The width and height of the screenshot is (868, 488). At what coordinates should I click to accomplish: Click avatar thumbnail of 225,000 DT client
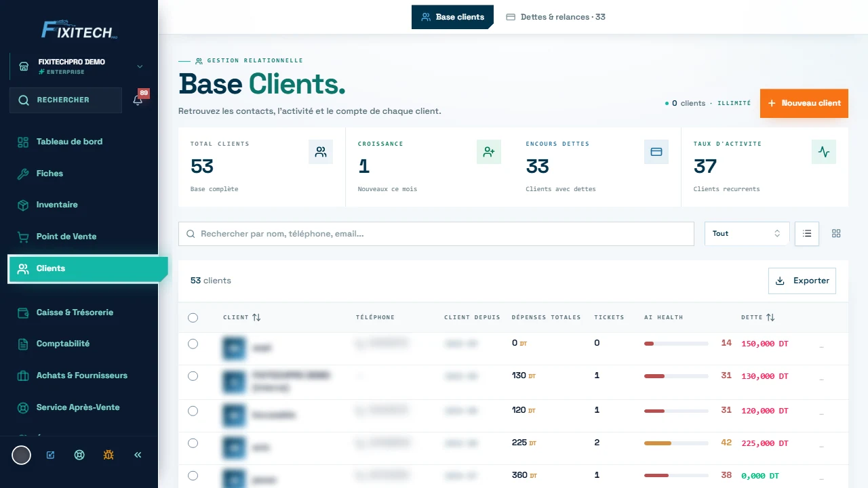point(234,448)
